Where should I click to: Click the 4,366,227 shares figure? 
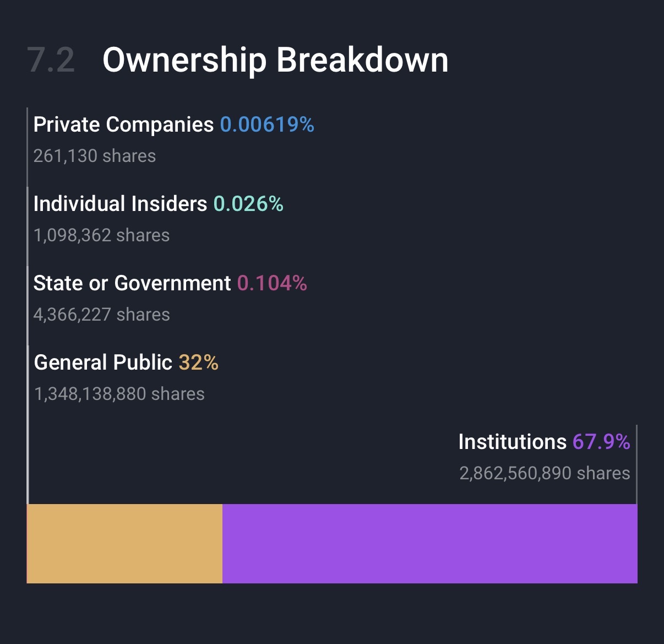(102, 315)
